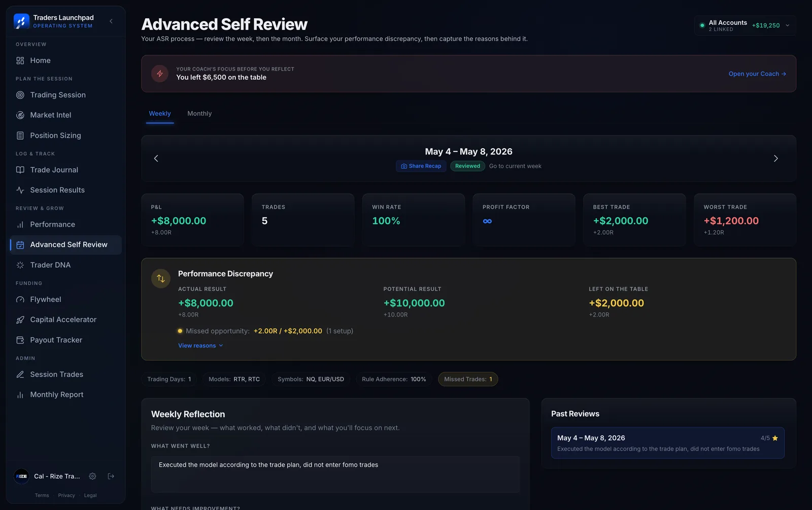Click the Performance Discrepancy arrows icon
The image size is (812, 510).
[x=161, y=278]
